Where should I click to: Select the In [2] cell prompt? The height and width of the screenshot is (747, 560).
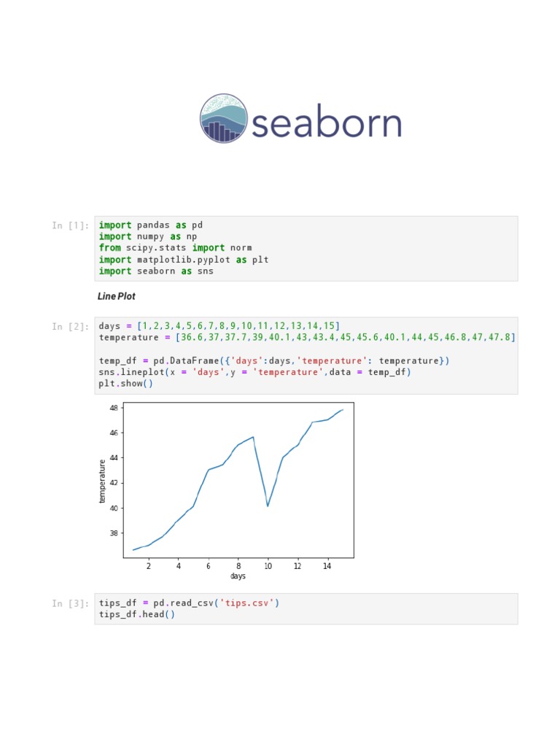pyautogui.click(x=71, y=326)
